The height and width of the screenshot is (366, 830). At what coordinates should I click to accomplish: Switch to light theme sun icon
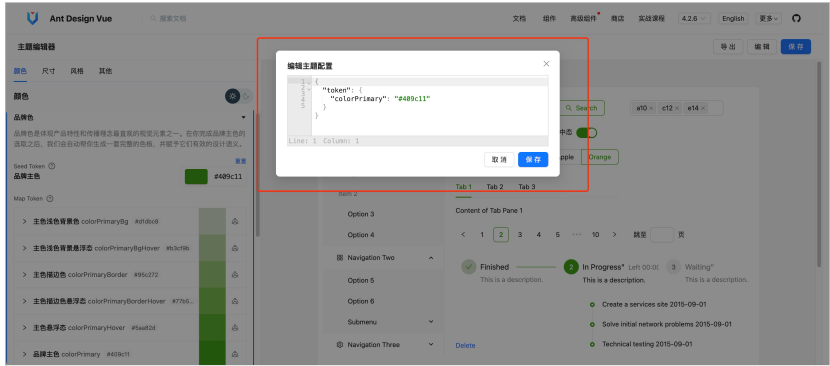(232, 96)
